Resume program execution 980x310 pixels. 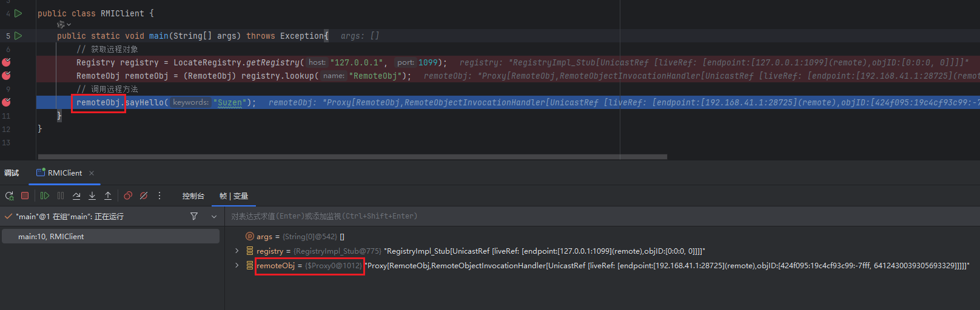point(44,196)
